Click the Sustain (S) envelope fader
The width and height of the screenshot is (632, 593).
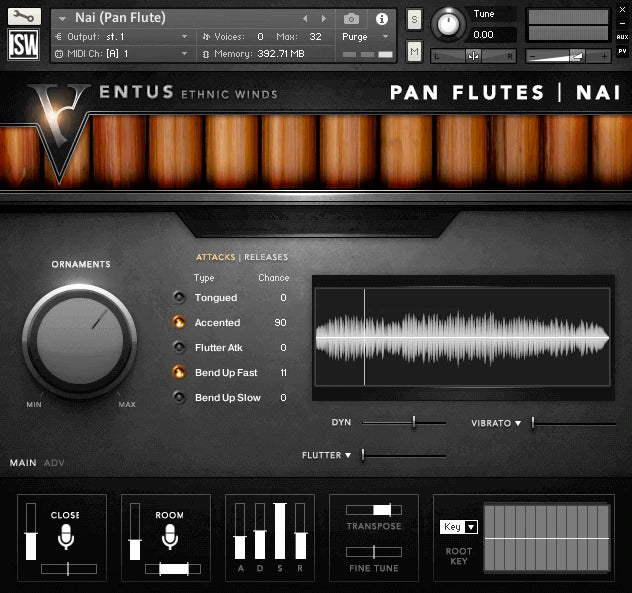point(280,531)
